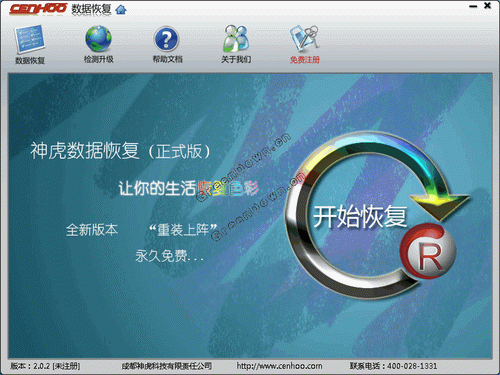Viewport: 500px width, 375px height.
Task: Click the 检测升级 globe icon
Action: (x=98, y=39)
